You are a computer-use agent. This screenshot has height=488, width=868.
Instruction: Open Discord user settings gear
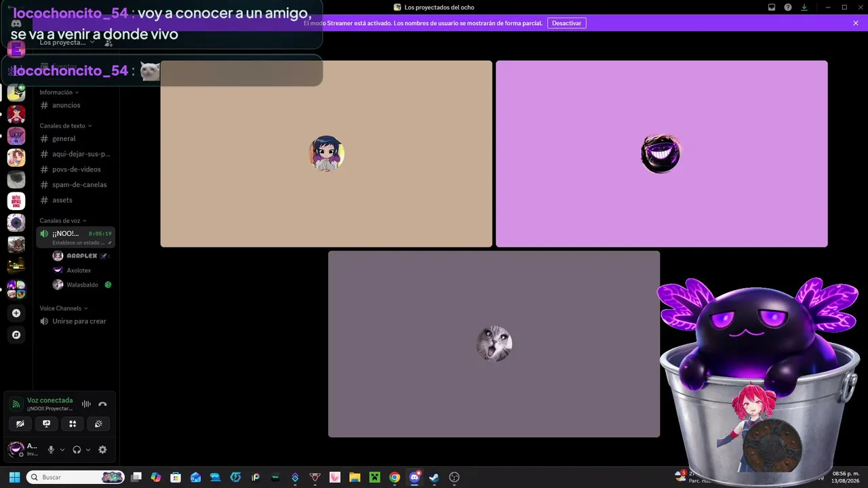point(102,449)
